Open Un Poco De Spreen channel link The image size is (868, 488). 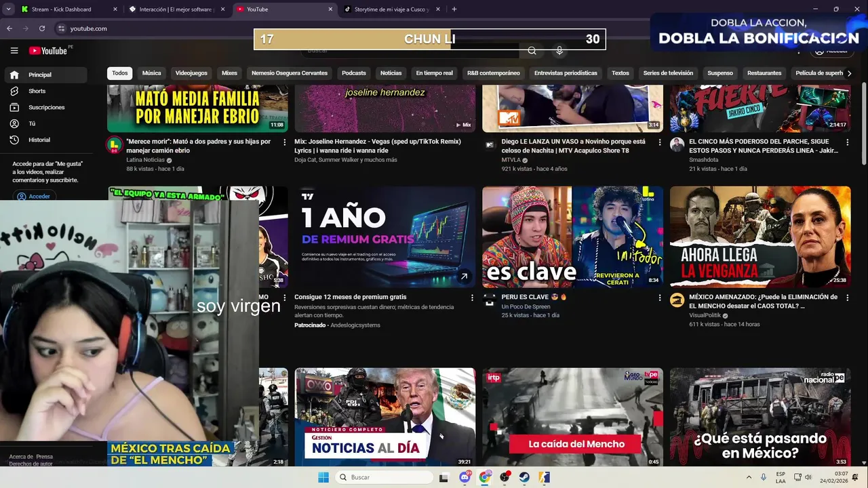[x=526, y=306]
